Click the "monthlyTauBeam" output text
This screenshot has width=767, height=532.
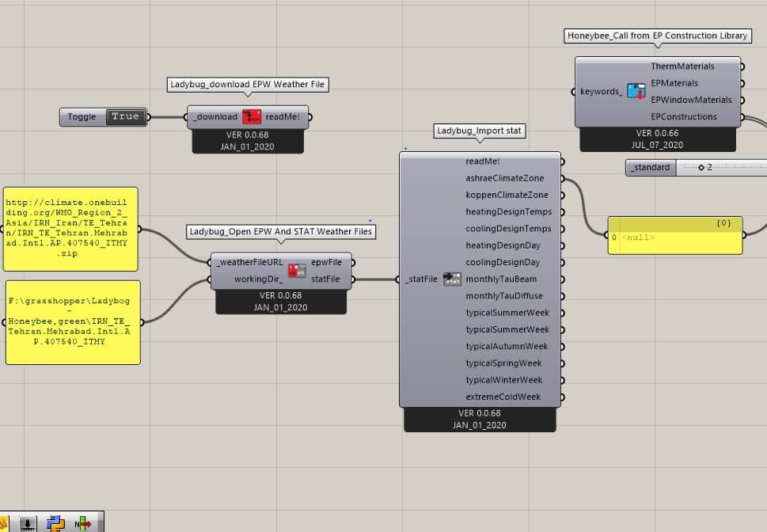[501, 279]
